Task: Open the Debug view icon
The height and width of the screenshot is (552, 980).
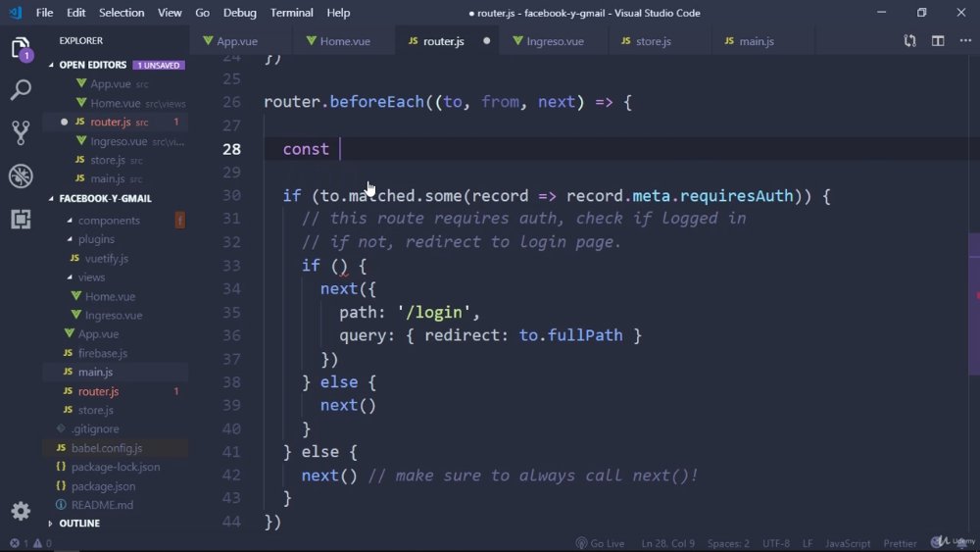Action: [x=21, y=176]
